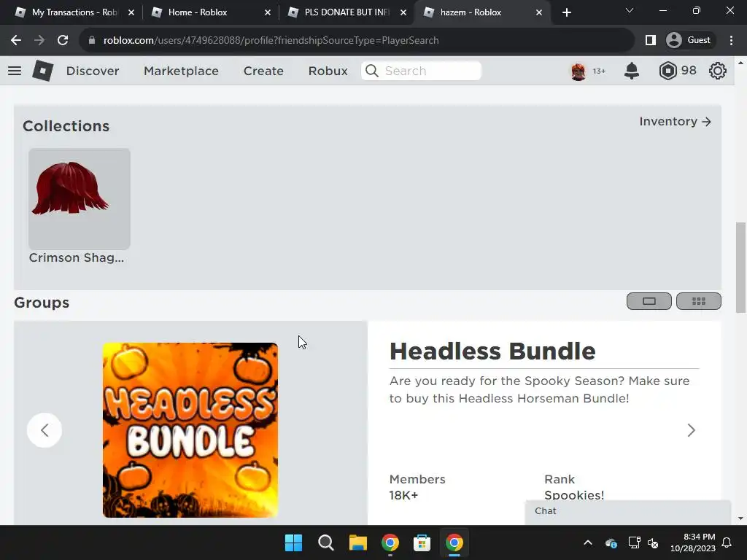Screen dimensions: 747x560
Task: Go back with browser back arrow
Action: click(x=16, y=41)
